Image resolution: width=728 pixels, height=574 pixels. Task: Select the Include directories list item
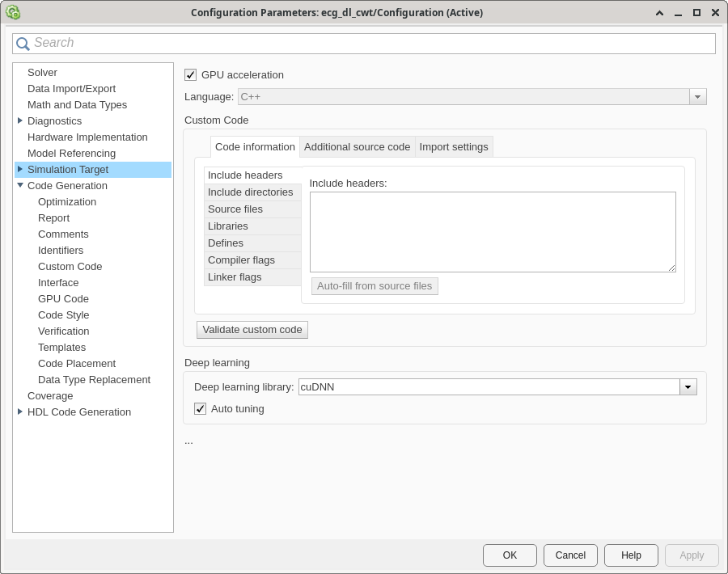[251, 192]
